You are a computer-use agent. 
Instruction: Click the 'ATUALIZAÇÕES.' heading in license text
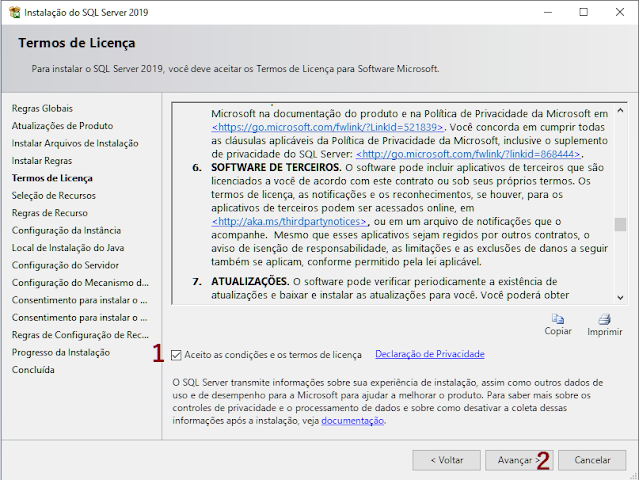point(250,282)
